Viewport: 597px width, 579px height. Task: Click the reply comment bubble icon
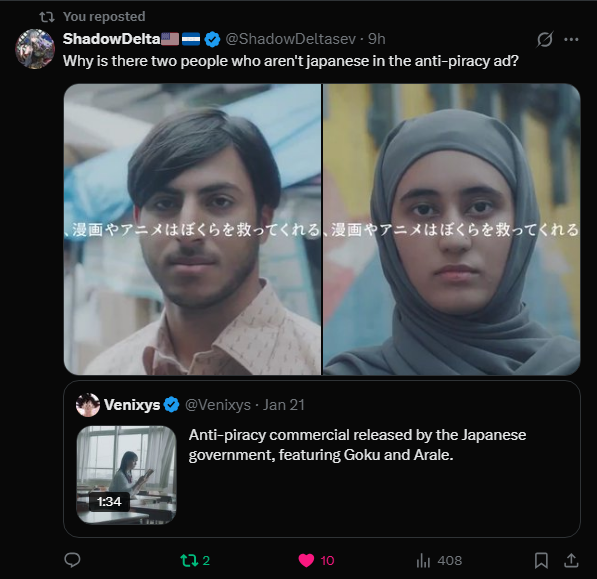(72, 560)
